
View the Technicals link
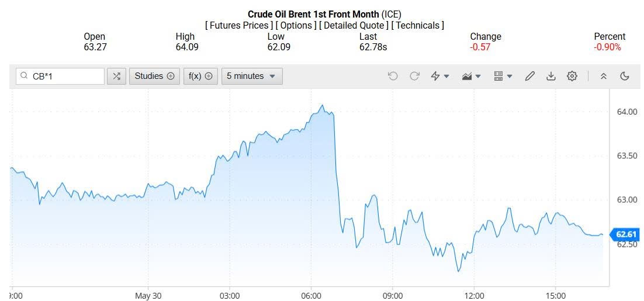click(417, 25)
